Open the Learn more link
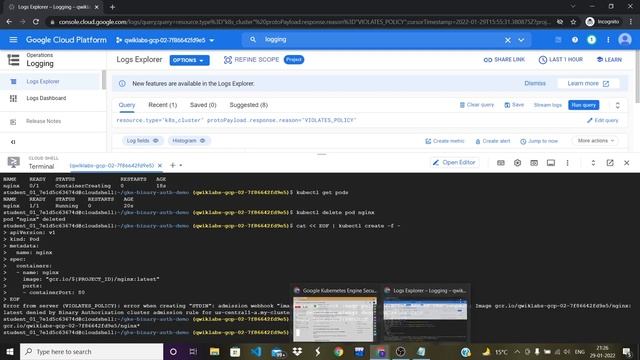Viewport: 640px width, 360px height. (588, 83)
